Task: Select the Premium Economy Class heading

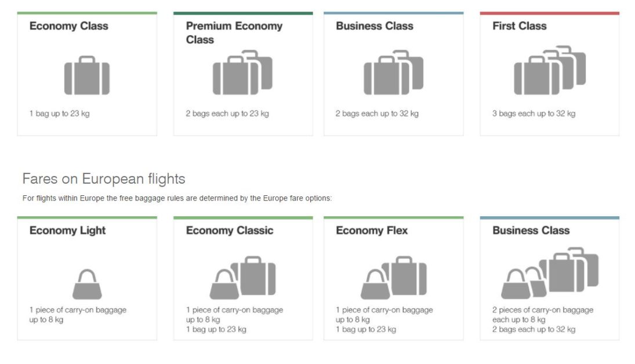Action: point(234,32)
